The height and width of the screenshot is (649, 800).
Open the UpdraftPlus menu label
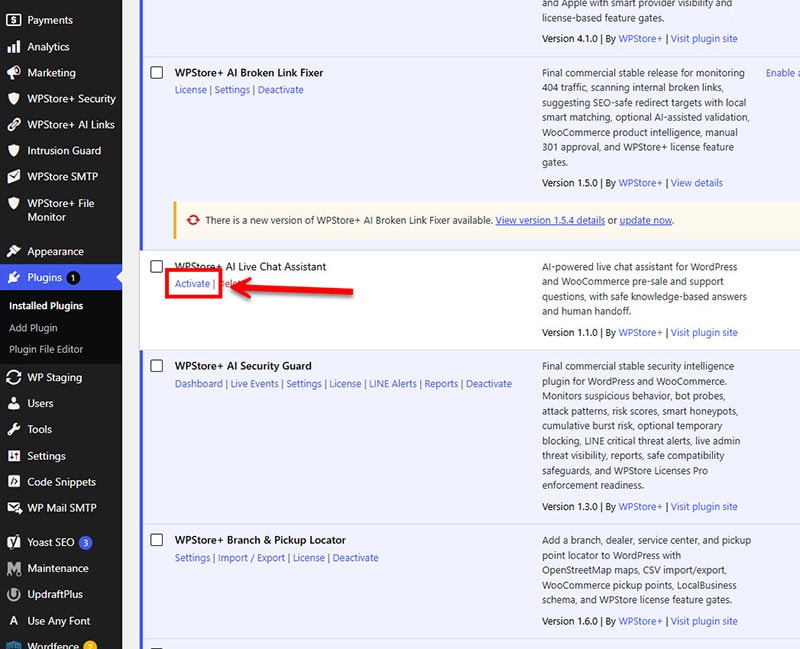tap(55, 594)
